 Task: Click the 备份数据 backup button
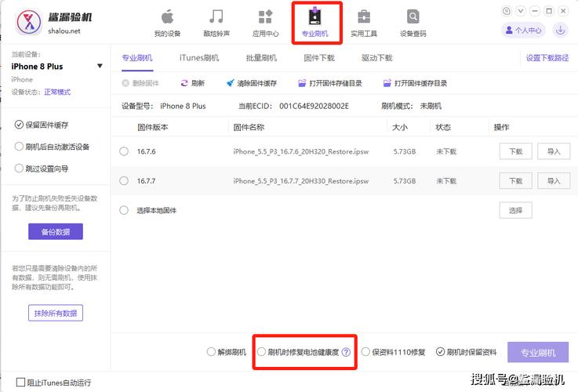[x=56, y=231]
